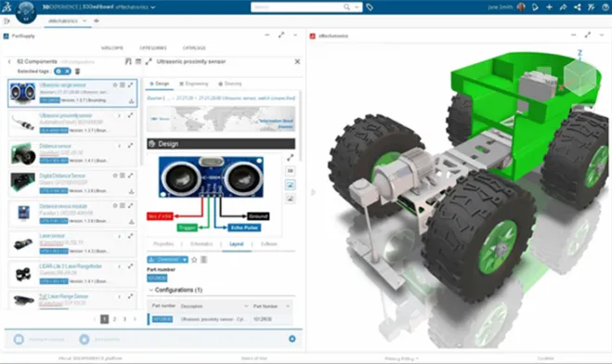Screen dimensions: 612x364
Task: Open the 3DEXPERIENCE compass logo
Action: click(x=26, y=11)
